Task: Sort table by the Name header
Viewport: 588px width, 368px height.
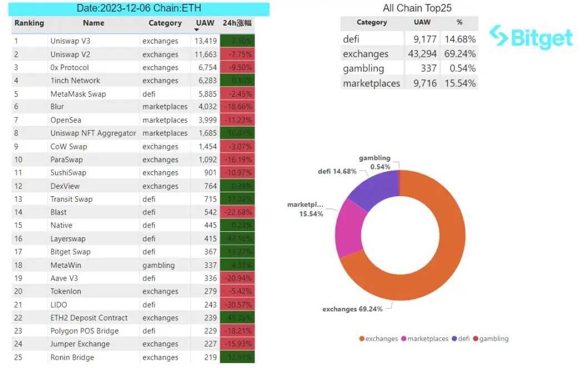Action: (x=93, y=23)
